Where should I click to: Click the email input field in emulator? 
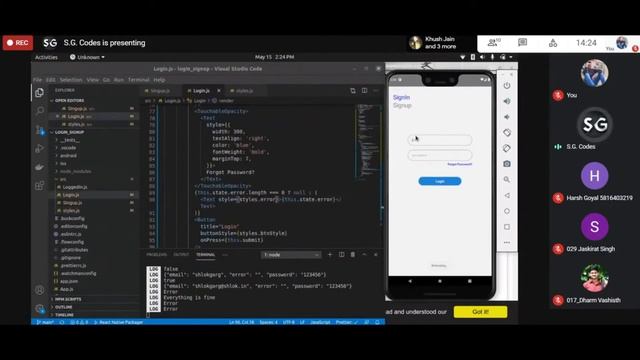click(x=440, y=140)
